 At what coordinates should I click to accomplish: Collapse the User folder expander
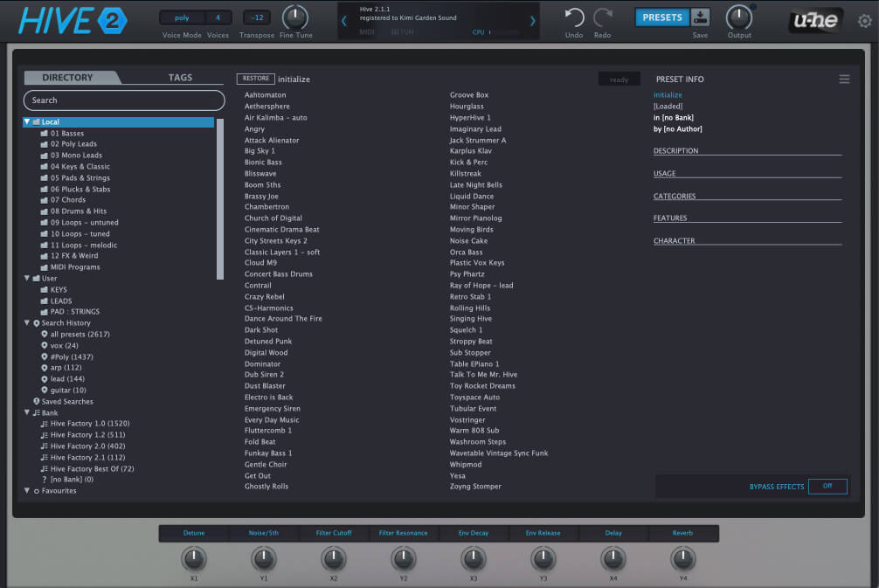[x=27, y=278]
